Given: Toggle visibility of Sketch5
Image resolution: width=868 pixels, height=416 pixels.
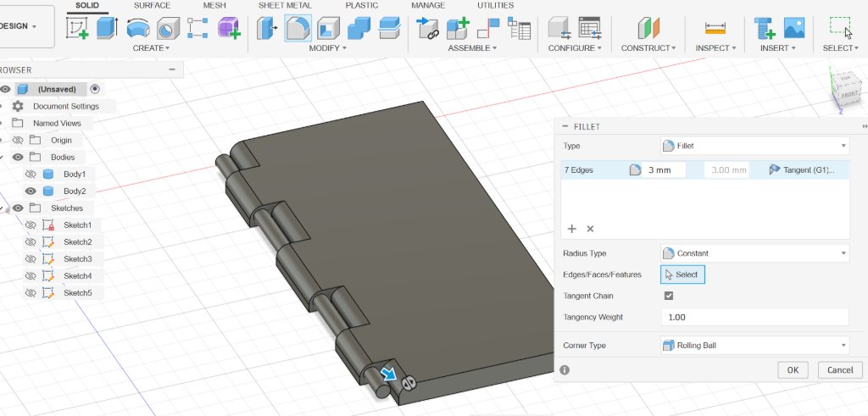Looking at the screenshot, I should pyautogui.click(x=31, y=292).
